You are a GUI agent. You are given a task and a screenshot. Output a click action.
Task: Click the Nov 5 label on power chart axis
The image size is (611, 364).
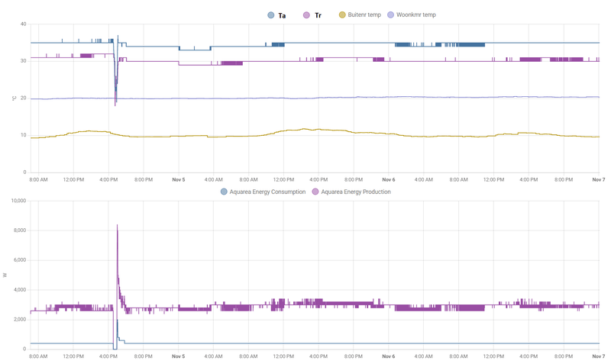click(178, 356)
